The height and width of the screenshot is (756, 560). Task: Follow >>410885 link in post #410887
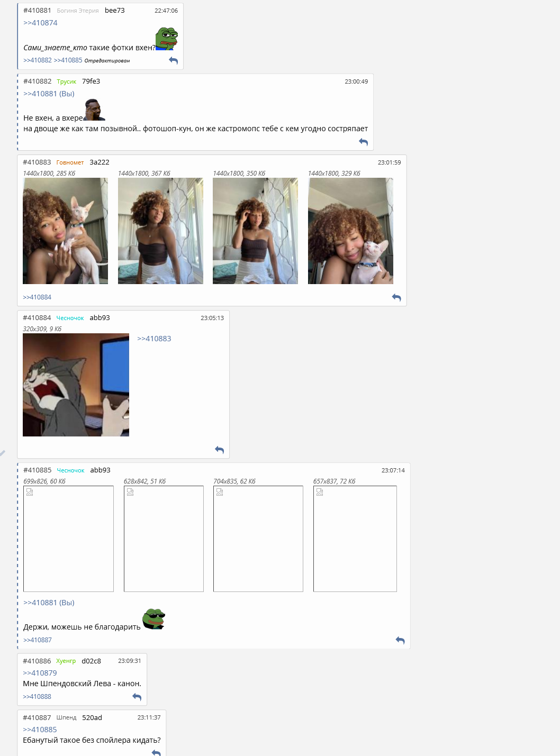pos(40,730)
